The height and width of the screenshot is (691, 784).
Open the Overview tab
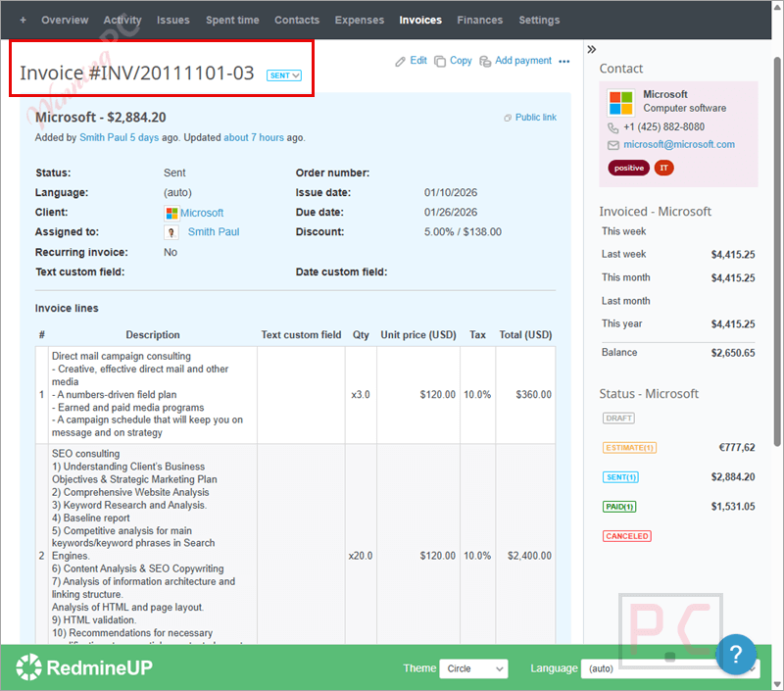[x=65, y=20]
